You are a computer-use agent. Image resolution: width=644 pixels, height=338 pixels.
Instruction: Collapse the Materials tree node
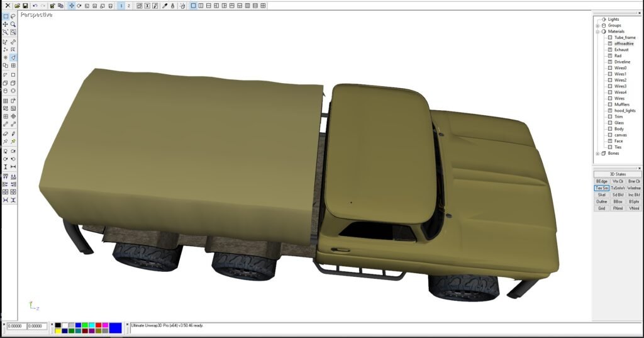tap(597, 31)
